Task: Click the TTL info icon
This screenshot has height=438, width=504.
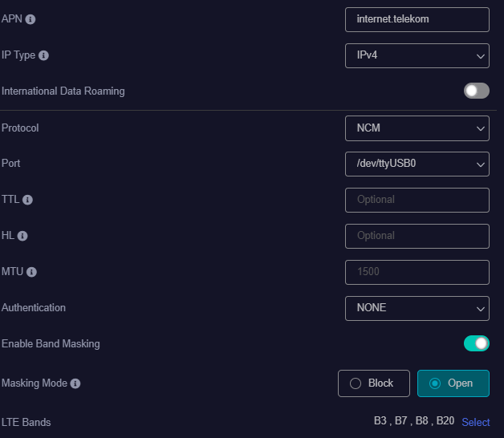Action: [x=28, y=200]
